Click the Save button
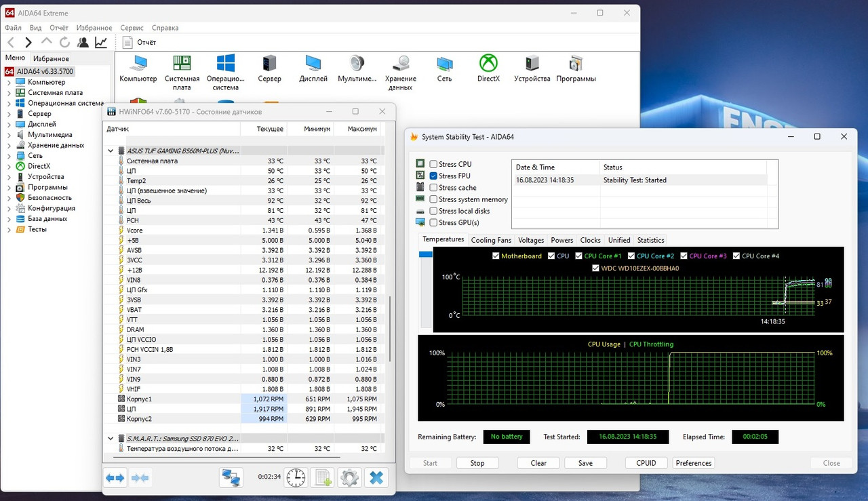 tap(585, 463)
